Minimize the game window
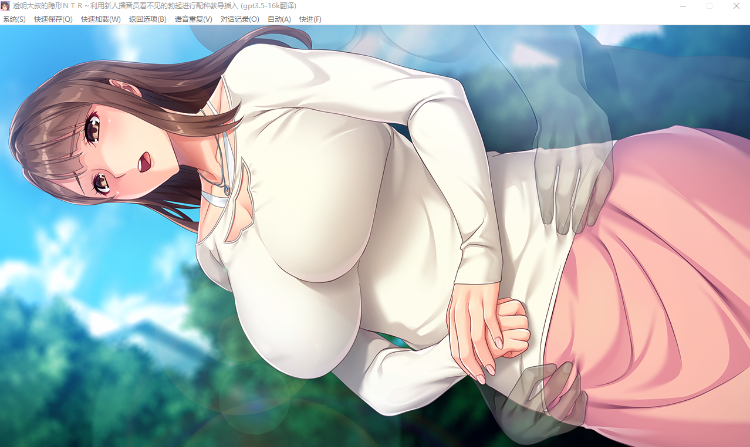 coord(683,6)
